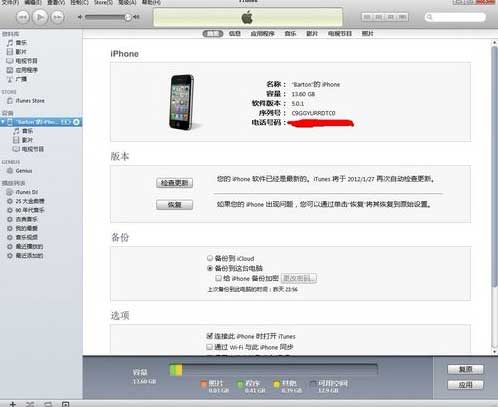Switch to the 应用程序 device tab
This screenshot has width=498, height=407.
(262, 33)
